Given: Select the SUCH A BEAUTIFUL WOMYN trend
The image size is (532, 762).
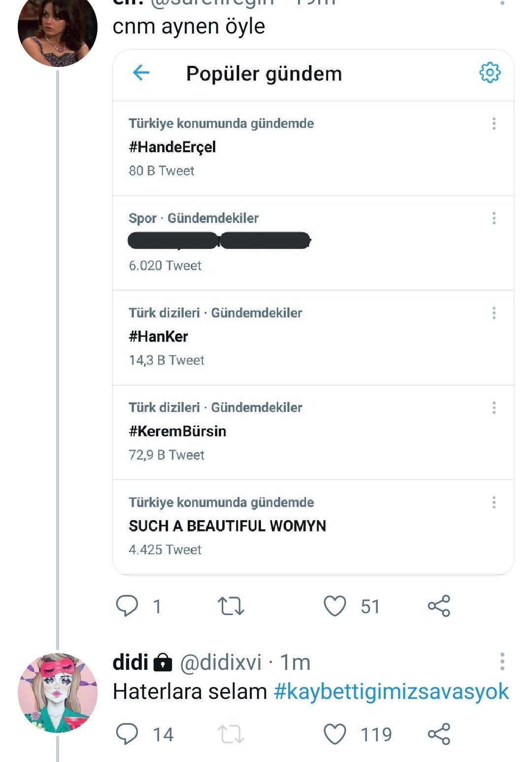Looking at the screenshot, I should 227,526.
